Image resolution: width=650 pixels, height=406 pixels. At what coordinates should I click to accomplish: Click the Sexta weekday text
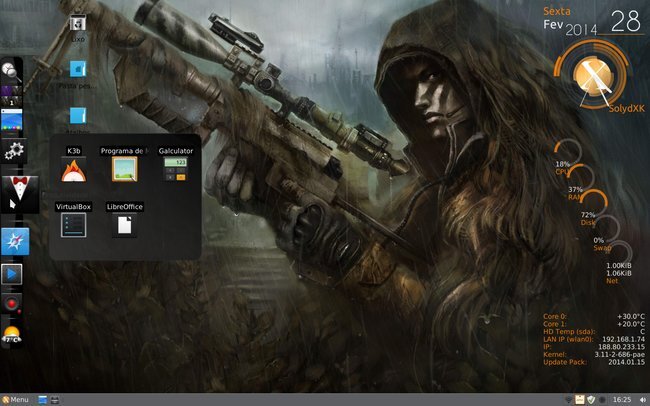(557, 11)
